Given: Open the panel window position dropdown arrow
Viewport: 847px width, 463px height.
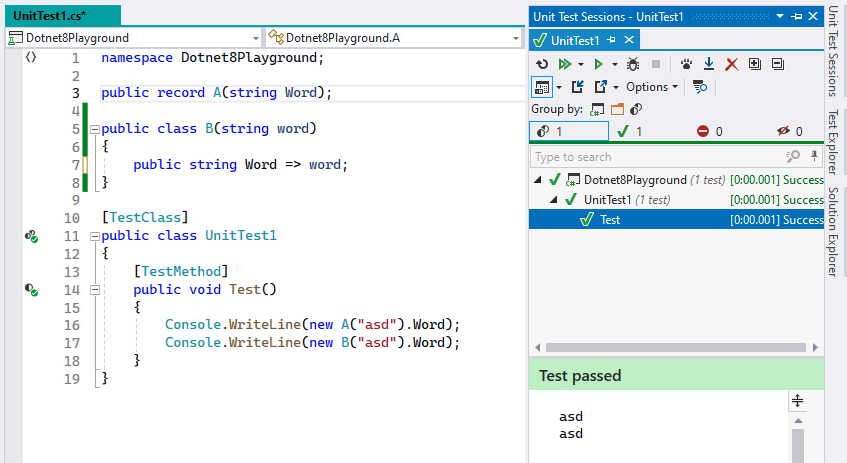Looking at the screenshot, I should pos(780,17).
